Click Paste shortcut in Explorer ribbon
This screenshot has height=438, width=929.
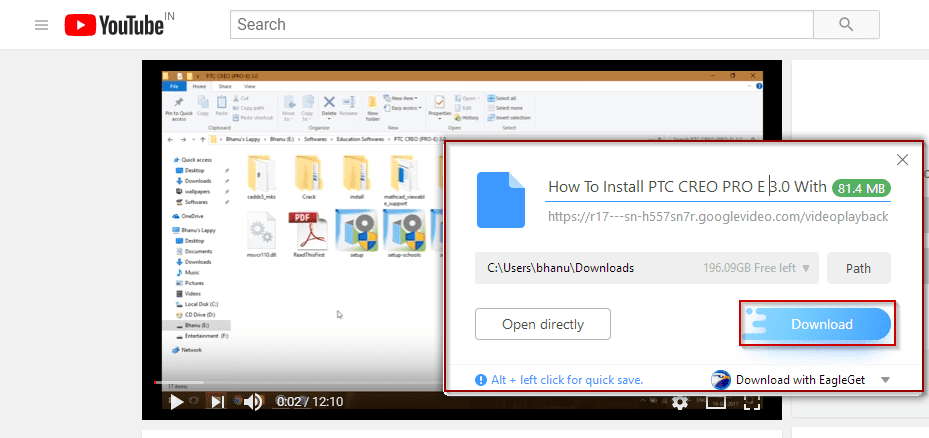[x=252, y=117]
